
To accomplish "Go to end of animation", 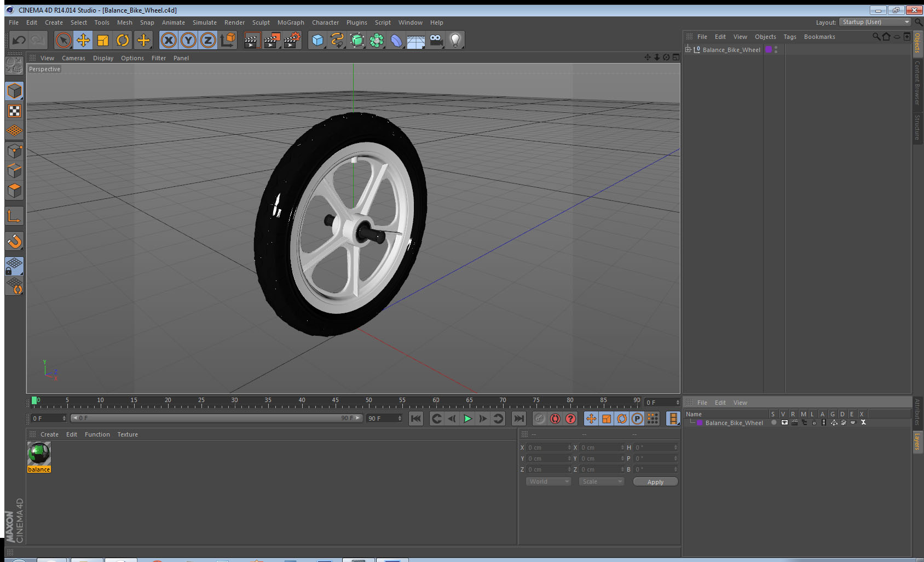I will (518, 418).
